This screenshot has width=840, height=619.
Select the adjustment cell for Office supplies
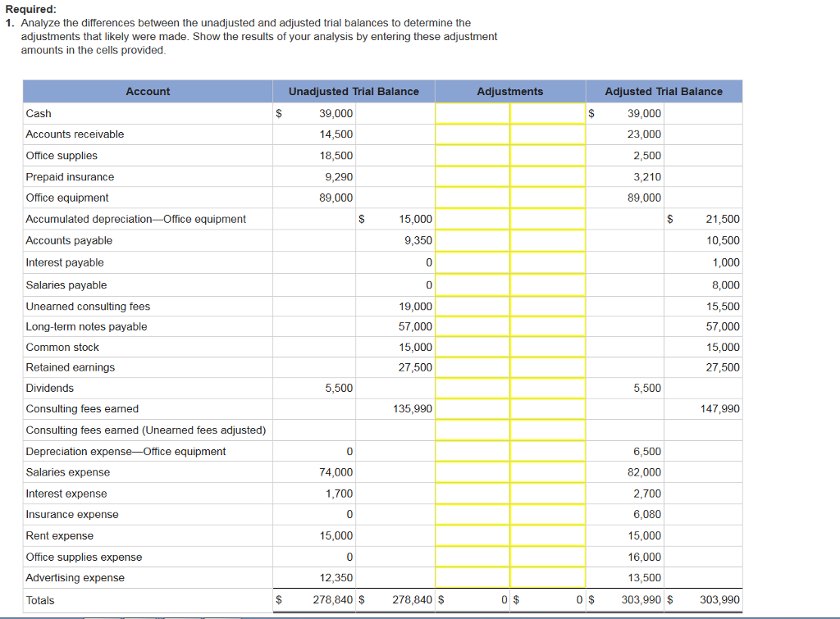point(473,155)
